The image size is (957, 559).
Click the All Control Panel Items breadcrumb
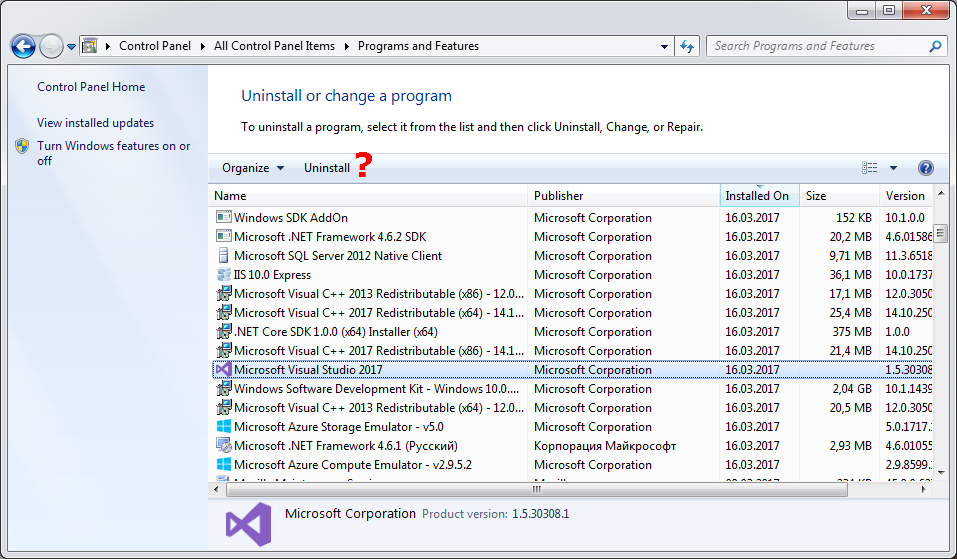point(274,46)
